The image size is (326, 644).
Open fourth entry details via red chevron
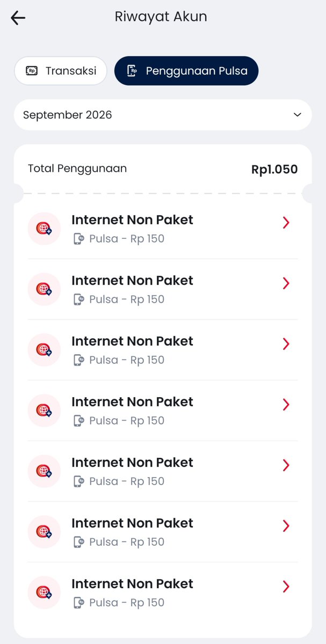pos(286,405)
